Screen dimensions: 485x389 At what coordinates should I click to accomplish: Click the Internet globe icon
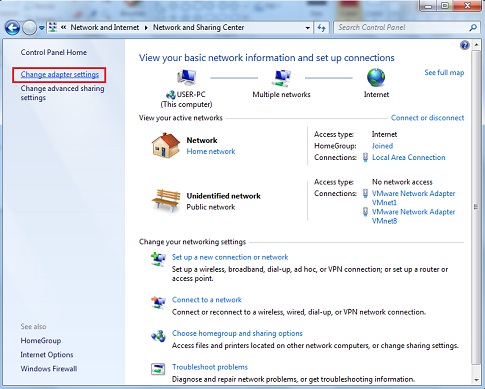pyautogui.click(x=376, y=78)
